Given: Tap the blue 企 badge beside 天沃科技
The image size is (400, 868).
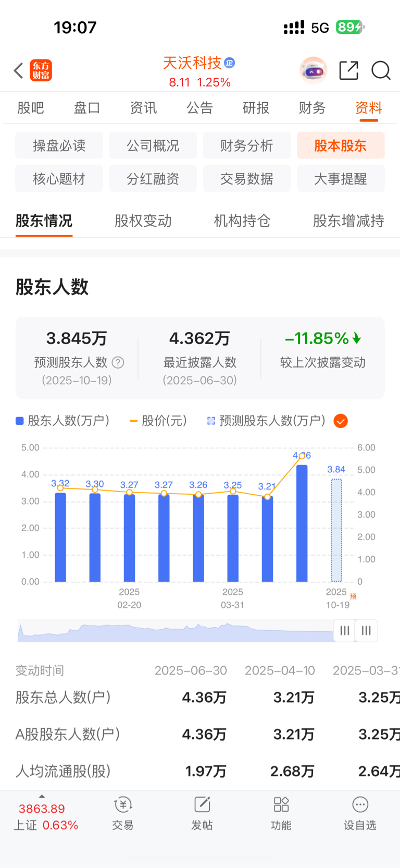Looking at the screenshot, I should pos(230,63).
